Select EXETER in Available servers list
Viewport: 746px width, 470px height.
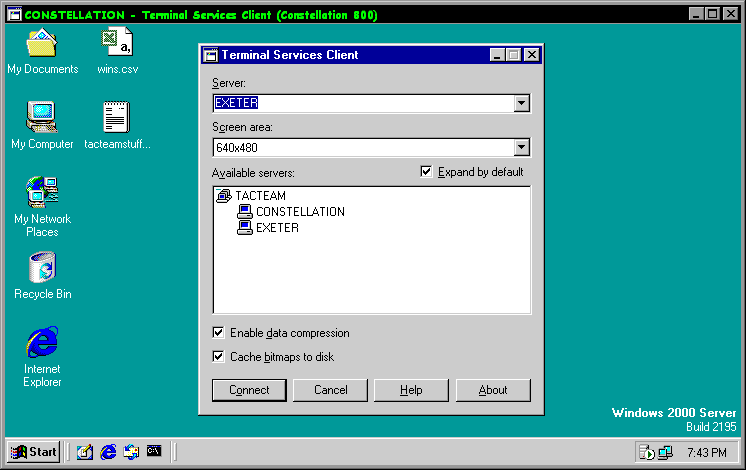pyautogui.click(x=277, y=228)
